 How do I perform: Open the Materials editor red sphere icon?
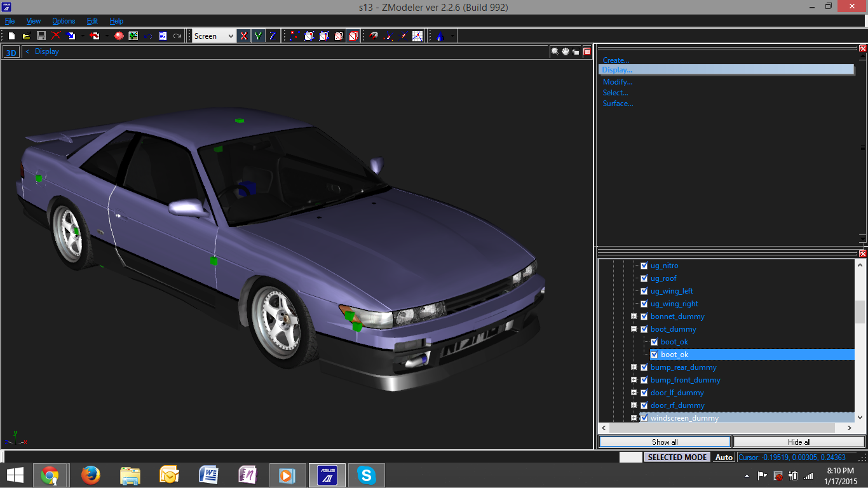(x=119, y=36)
